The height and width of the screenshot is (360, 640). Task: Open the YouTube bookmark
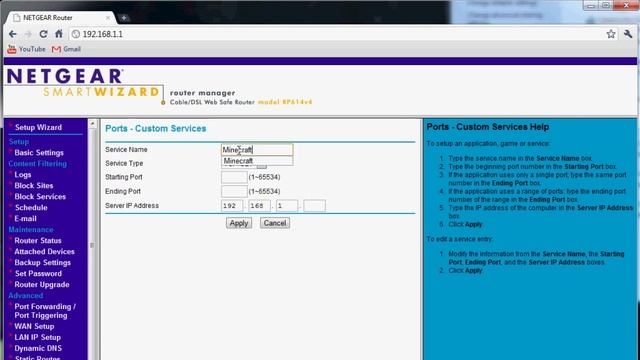(27, 49)
